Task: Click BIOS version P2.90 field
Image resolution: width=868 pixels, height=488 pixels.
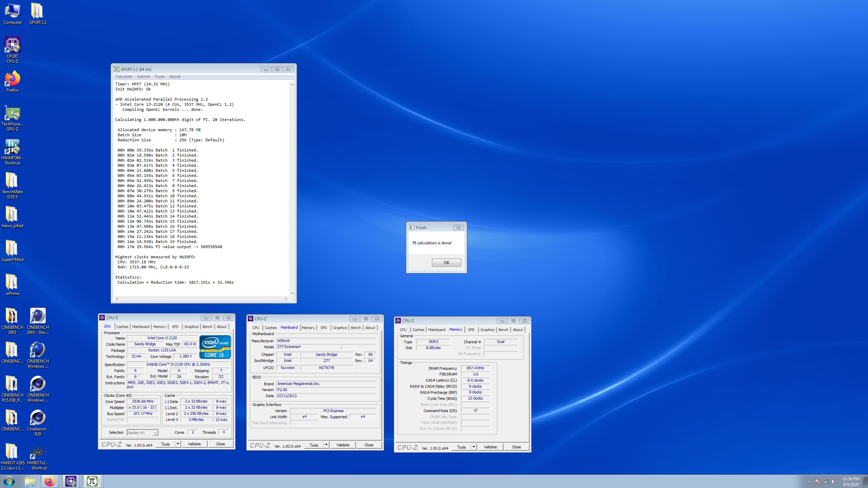Action: 326,390
